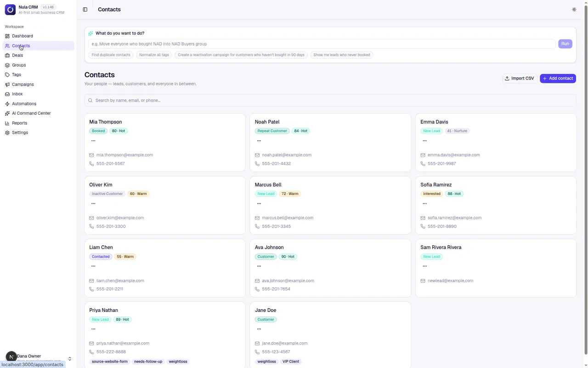Open Contacts in the sidebar
Screen dimensions: 588x368
tap(39, 46)
